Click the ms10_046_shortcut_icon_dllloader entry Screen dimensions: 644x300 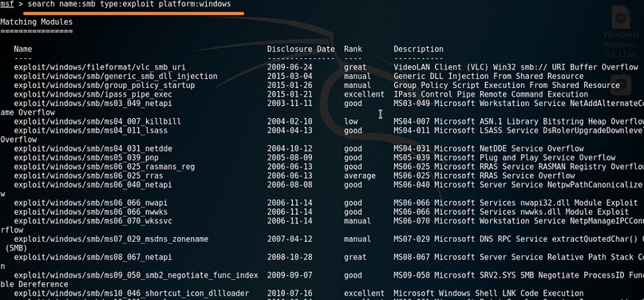pyautogui.click(x=132, y=294)
